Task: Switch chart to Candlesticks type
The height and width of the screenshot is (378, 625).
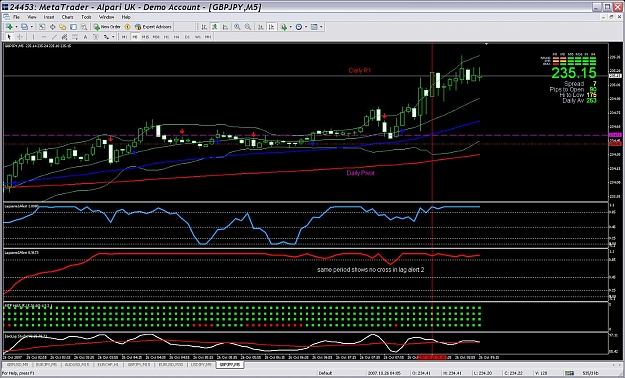Action: [x=214, y=27]
